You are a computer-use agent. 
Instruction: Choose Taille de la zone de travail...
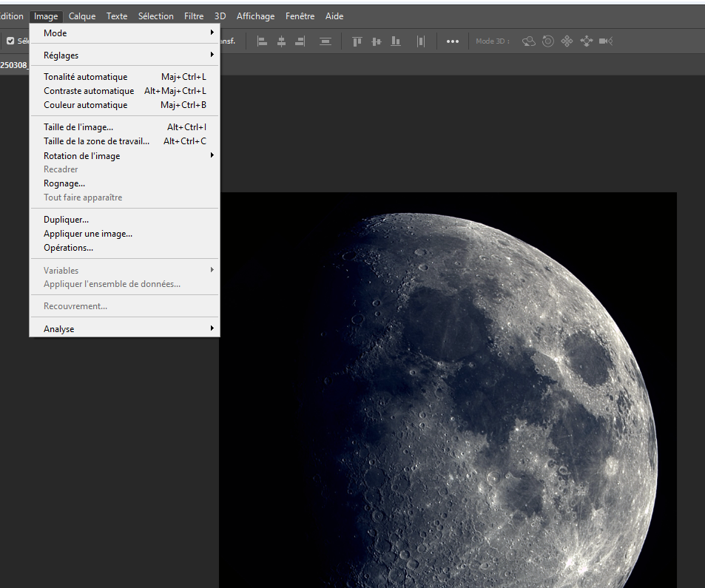[124, 141]
